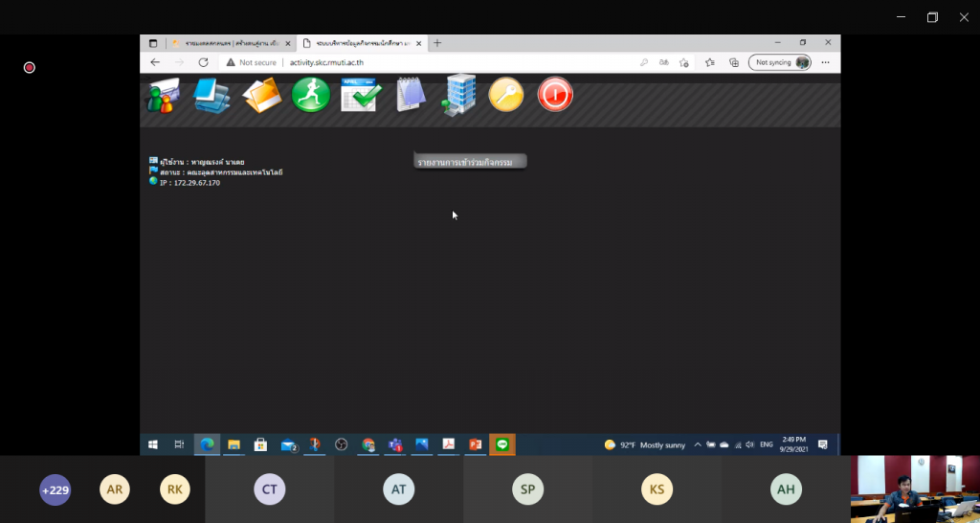Click the yellow key password icon

506,95
